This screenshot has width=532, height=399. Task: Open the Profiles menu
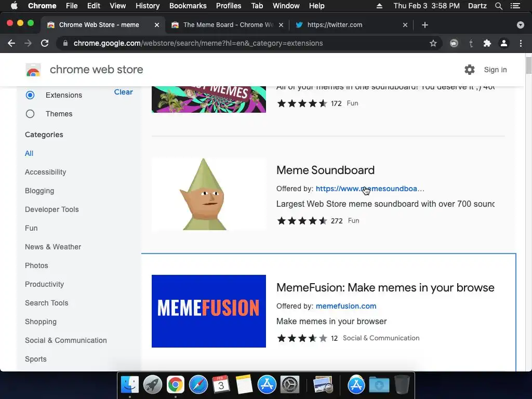coord(229,6)
